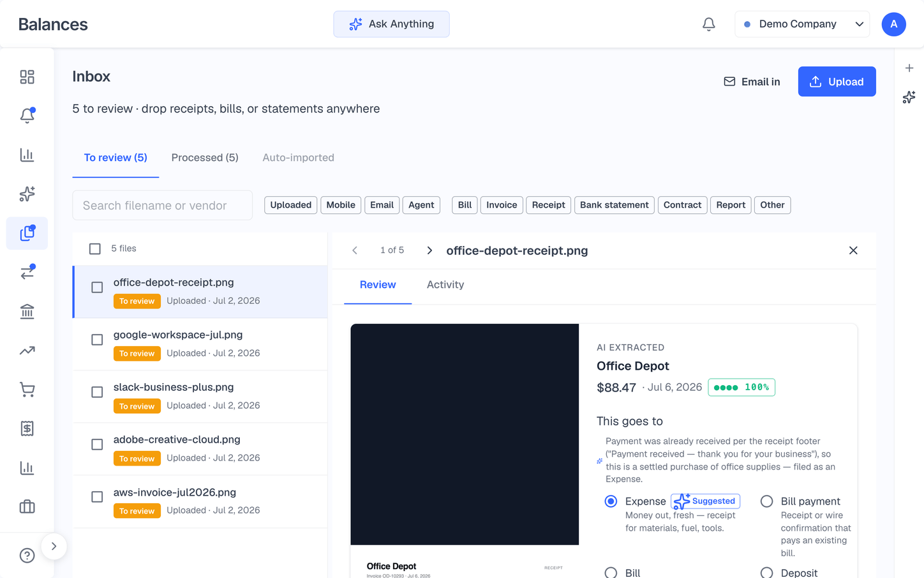Go to next file with right chevron
This screenshot has width=924, height=578.
pyautogui.click(x=429, y=250)
